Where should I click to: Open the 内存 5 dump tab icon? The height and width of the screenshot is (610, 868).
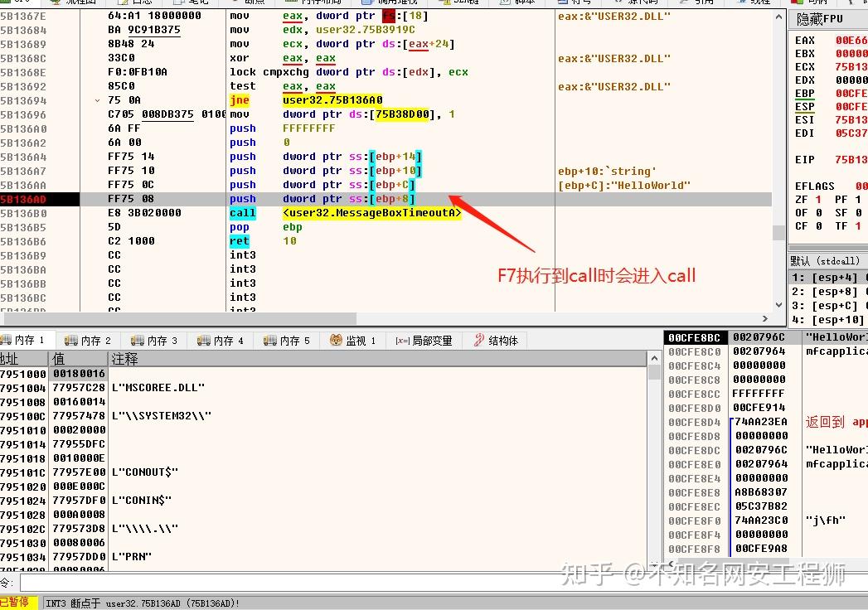(270, 341)
